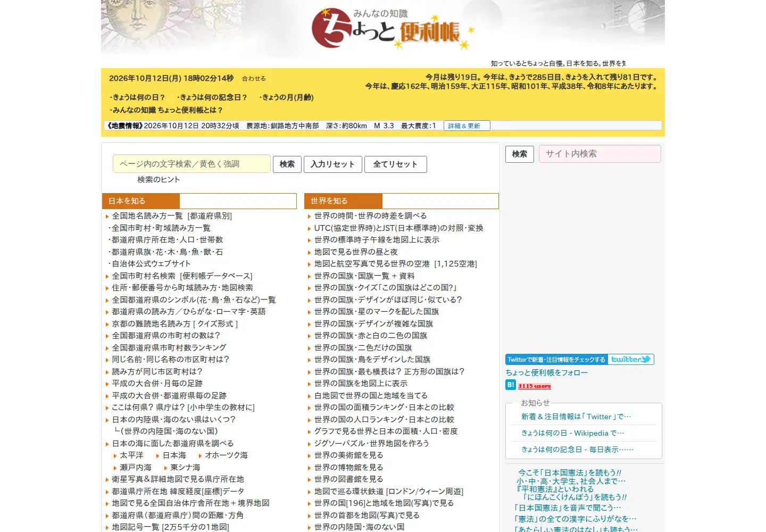Screen dimensions: 766x532
Task: Open UTCとJSTの対照･変換 link
Action: 398,228
